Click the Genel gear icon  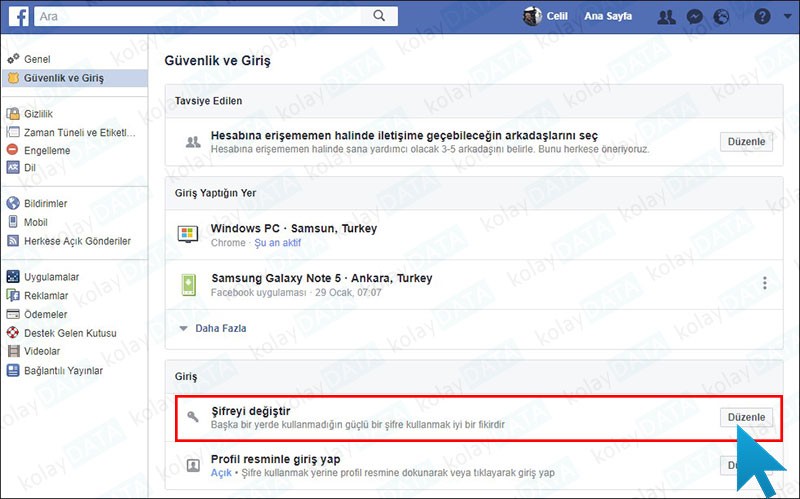coord(13,59)
